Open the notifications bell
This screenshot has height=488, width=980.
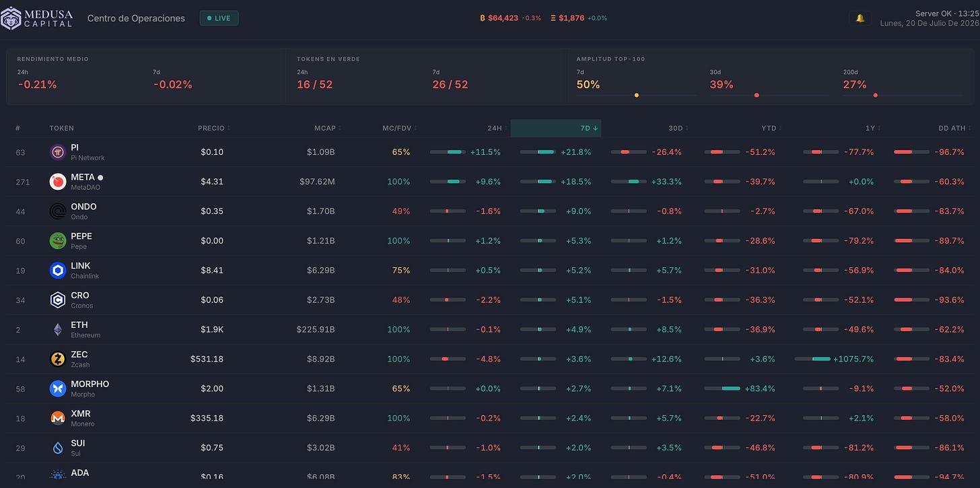(x=860, y=18)
